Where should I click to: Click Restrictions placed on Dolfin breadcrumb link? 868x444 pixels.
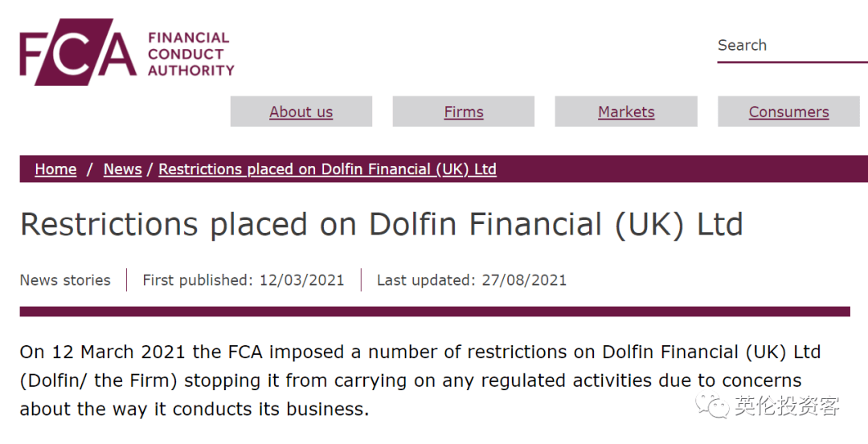pos(327,169)
